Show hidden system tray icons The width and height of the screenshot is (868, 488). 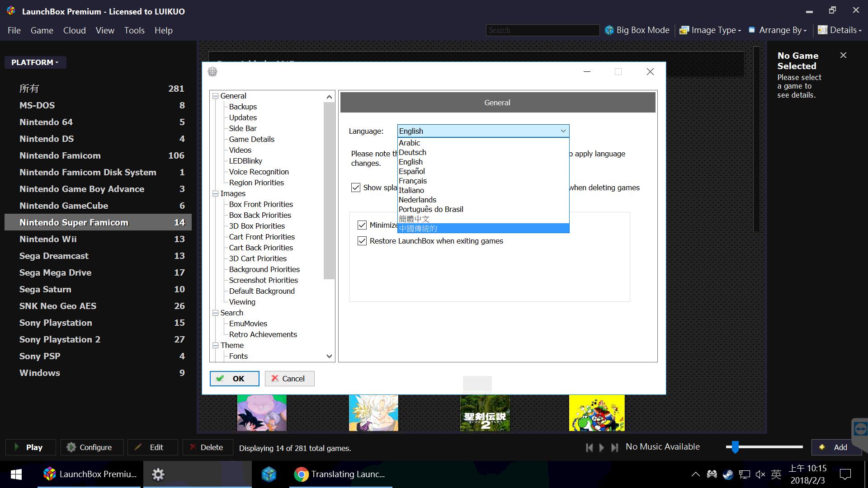point(696,474)
